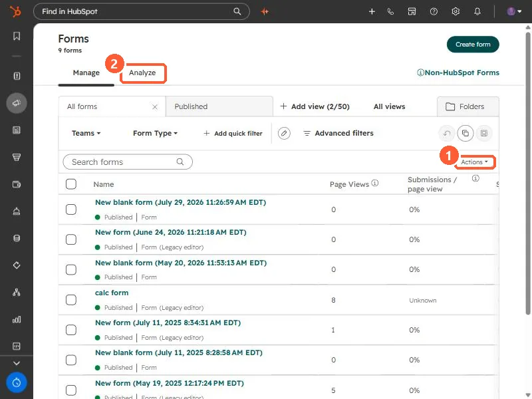Tick the select-all forms checkbox
532x399 pixels.
coord(71,184)
